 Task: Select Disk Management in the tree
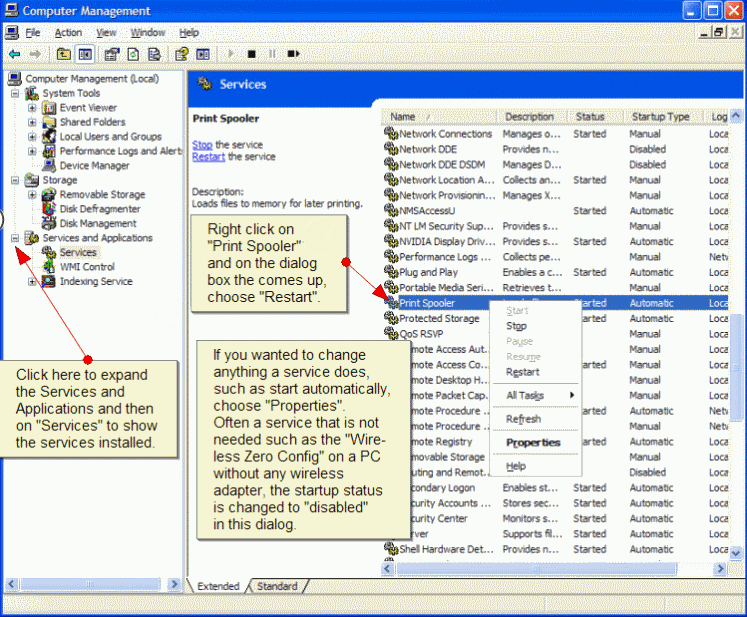point(98,223)
